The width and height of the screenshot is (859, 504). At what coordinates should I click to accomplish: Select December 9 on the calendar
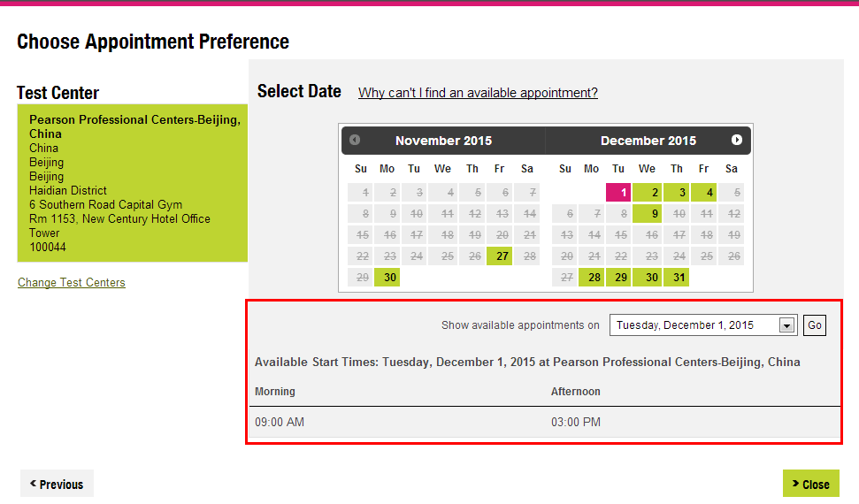(x=647, y=214)
